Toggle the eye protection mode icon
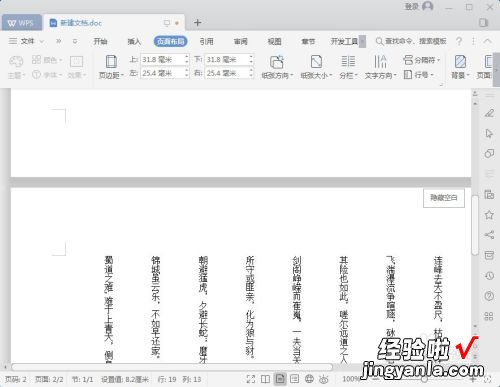 (324, 379)
